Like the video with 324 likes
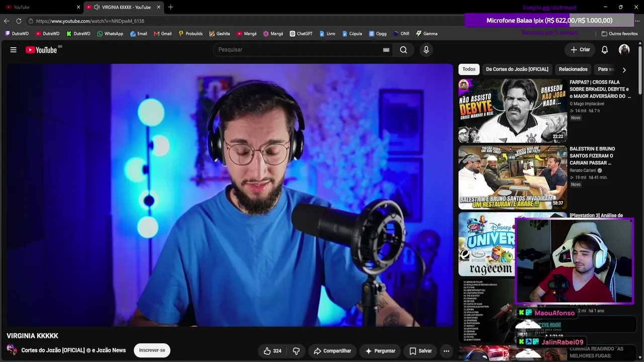The image size is (644, 362). (x=272, y=351)
